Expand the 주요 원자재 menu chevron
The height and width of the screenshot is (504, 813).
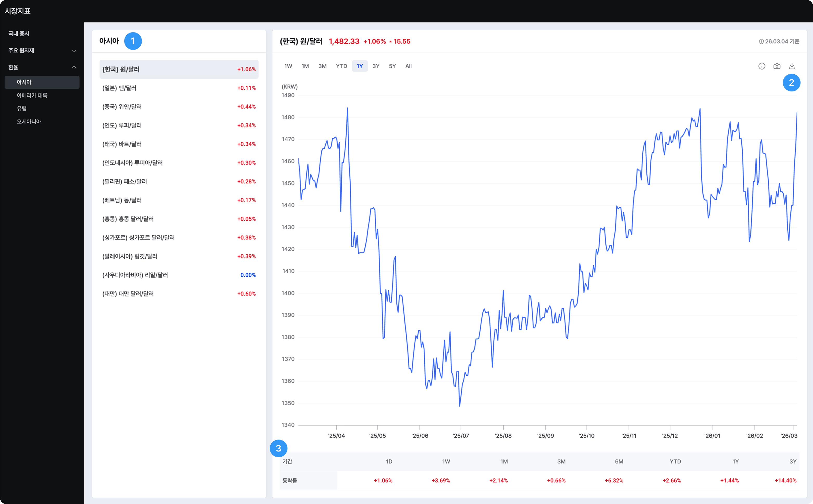(74, 51)
